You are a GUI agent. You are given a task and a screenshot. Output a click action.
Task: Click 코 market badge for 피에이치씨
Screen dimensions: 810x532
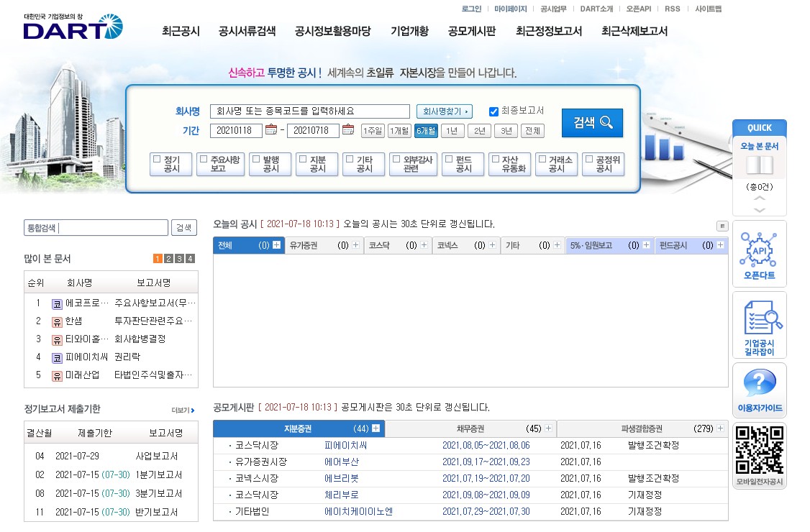coord(57,358)
